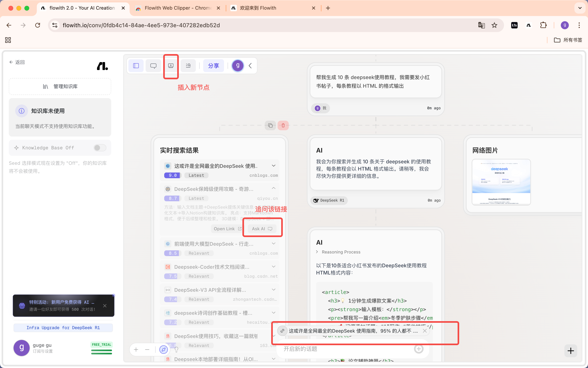Switch to flowith 2.0 browser tab
The width and height of the screenshot is (588, 368).
[83, 8]
